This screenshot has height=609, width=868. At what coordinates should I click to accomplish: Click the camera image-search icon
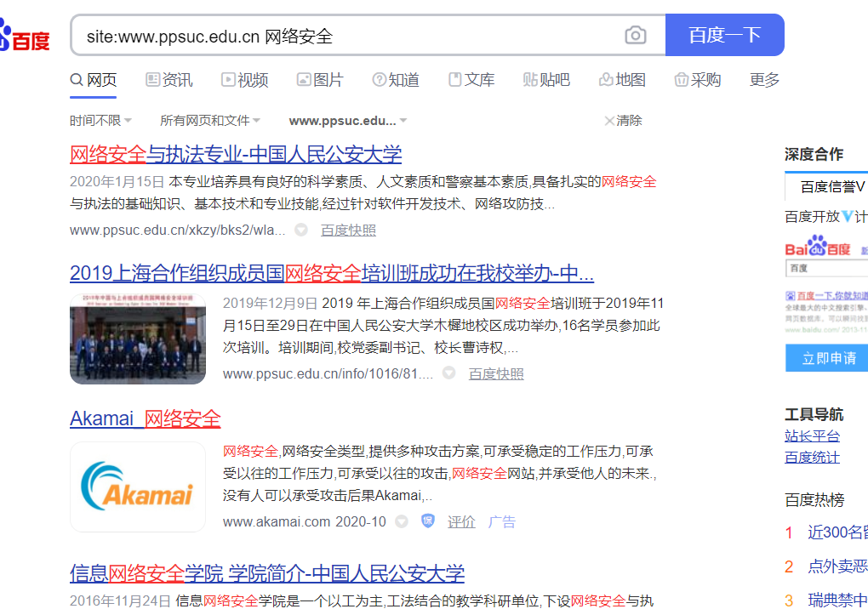tap(635, 36)
